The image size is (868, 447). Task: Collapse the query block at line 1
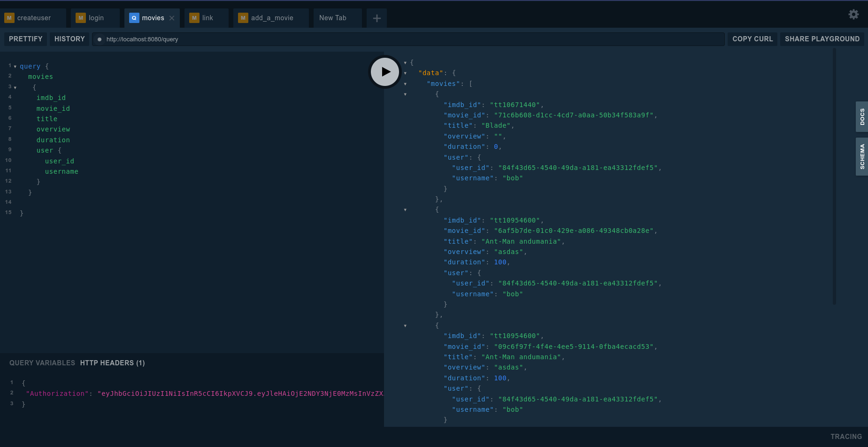click(x=15, y=67)
